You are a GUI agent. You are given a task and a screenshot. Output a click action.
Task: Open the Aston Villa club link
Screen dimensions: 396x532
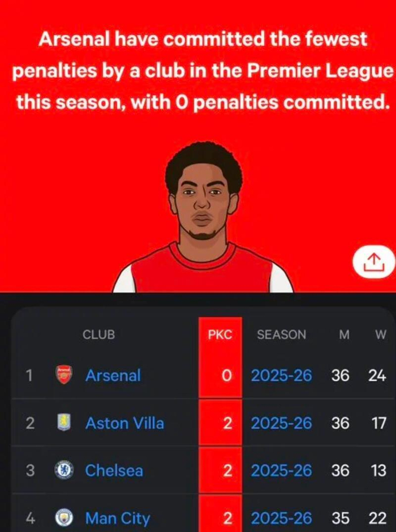125,423
